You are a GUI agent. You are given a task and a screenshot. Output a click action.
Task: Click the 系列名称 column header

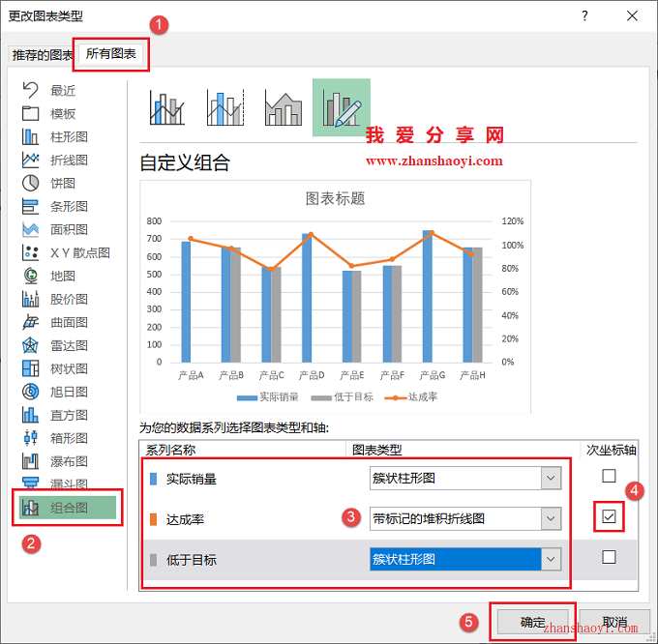[170, 450]
